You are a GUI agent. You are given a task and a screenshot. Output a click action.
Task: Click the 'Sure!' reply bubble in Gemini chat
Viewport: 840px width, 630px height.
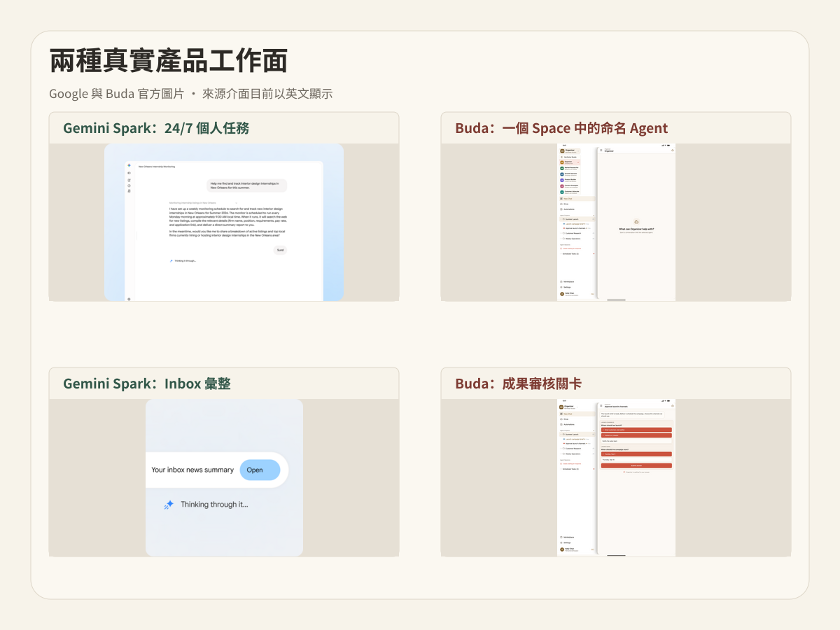pos(280,250)
